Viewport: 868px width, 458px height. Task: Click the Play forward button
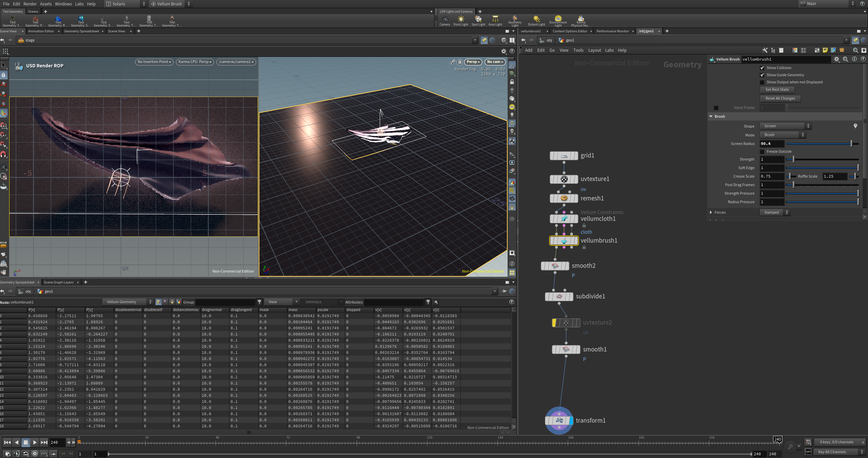coord(35,442)
